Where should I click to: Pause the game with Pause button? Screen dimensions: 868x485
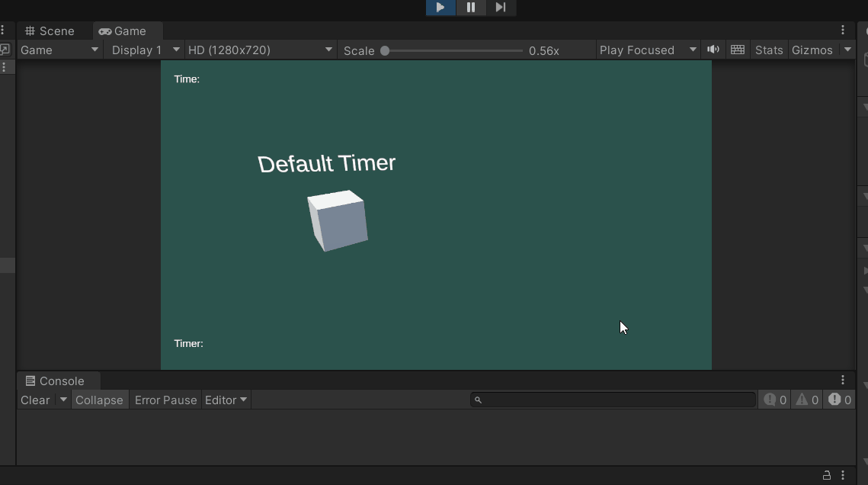[x=470, y=7]
